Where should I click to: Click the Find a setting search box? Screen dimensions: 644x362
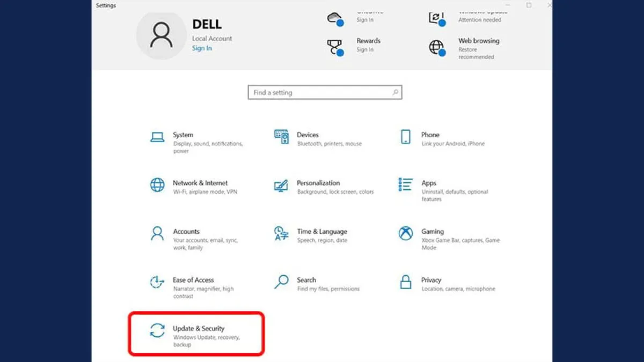tap(324, 92)
